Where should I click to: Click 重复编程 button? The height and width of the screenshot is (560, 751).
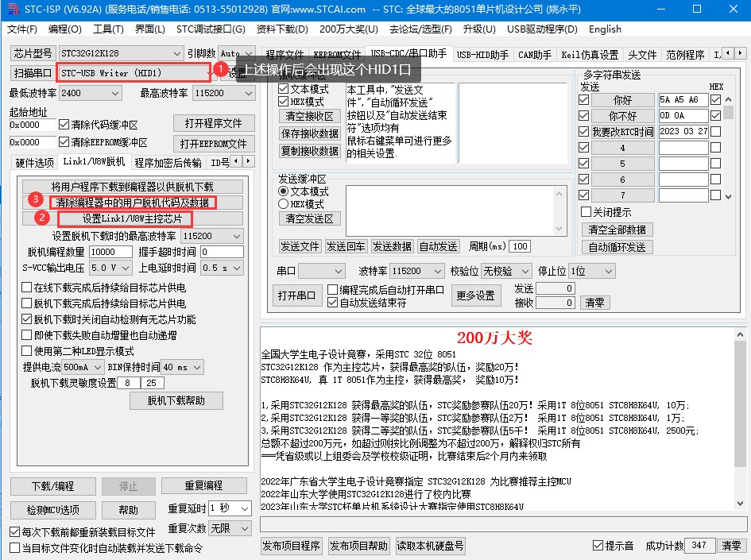point(204,486)
